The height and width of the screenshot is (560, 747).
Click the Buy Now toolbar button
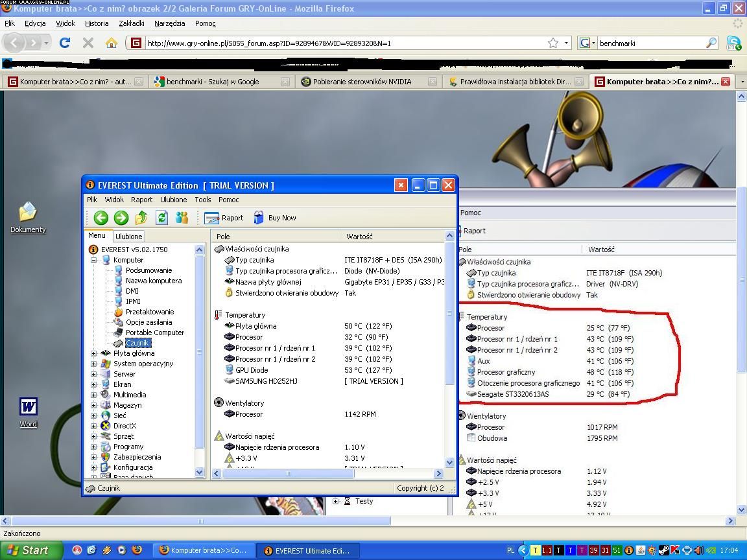tap(275, 218)
